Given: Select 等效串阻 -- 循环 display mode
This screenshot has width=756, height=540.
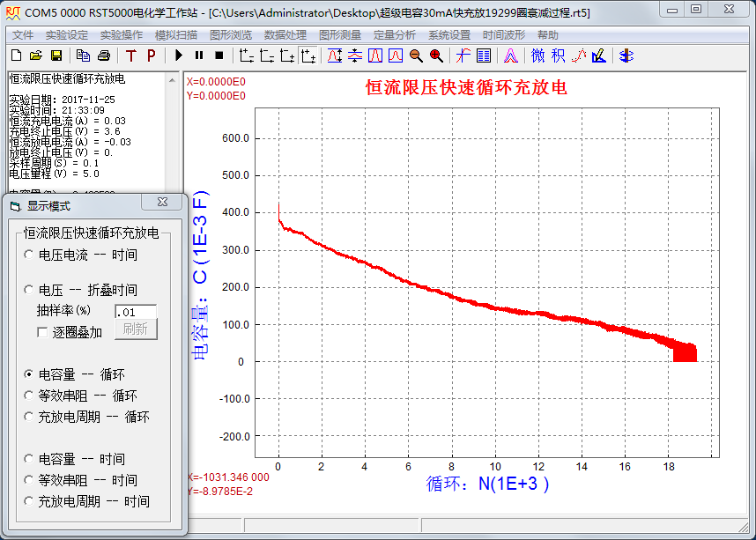Looking at the screenshot, I should coord(30,396).
